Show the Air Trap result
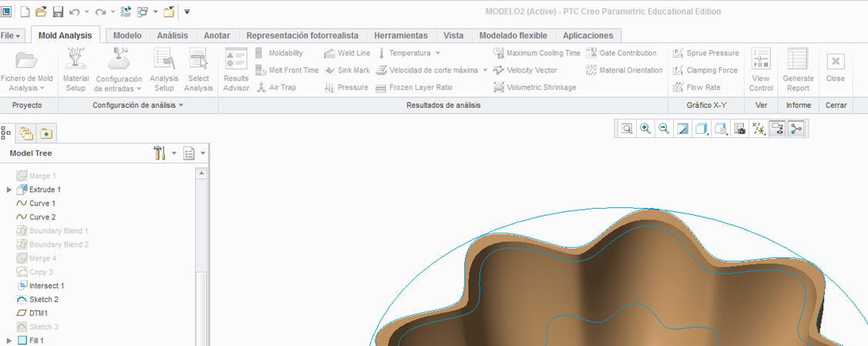868x346 pixels. (276, 88)
